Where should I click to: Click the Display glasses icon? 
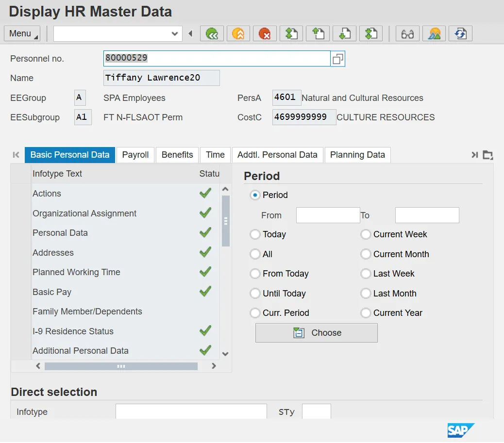click(x=407, y=33)
